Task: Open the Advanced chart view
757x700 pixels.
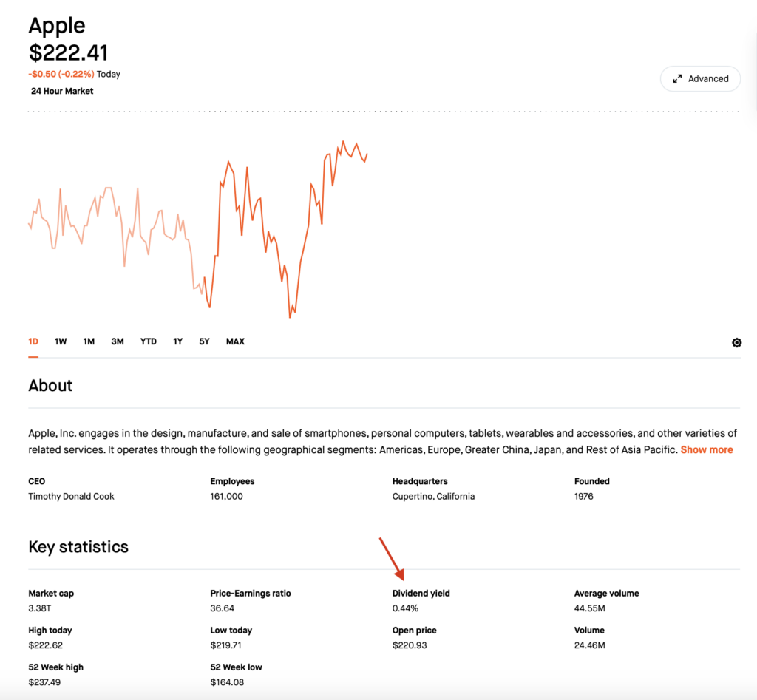Action: coord(700,79)
